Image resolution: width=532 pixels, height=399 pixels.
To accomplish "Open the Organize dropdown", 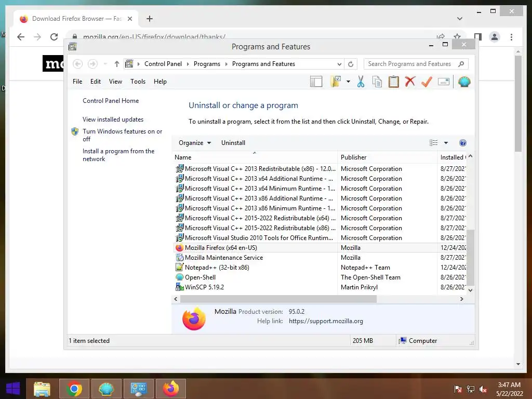I will [195, 143].
